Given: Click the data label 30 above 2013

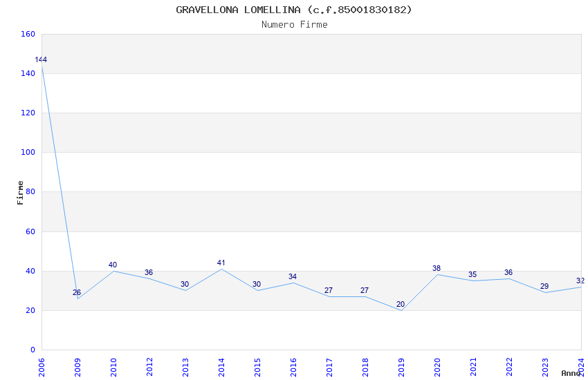Looking at the screenshot, I should pos(185,284).
